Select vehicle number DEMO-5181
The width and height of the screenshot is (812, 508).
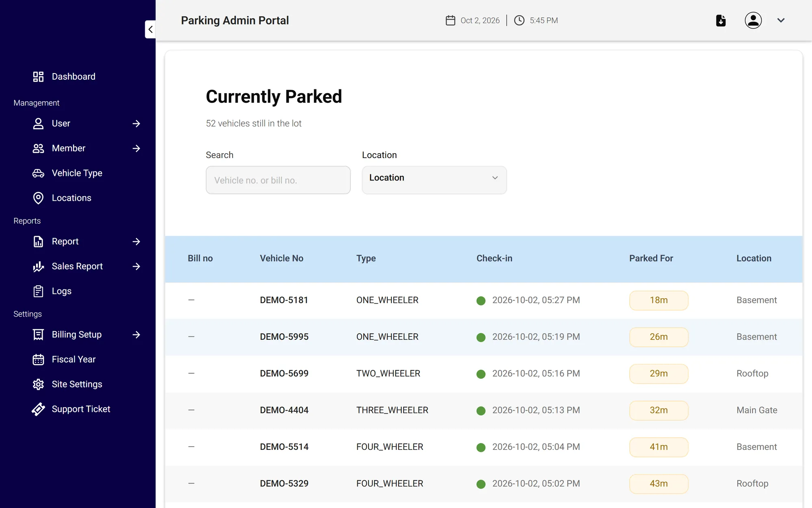tap(284, 300)
